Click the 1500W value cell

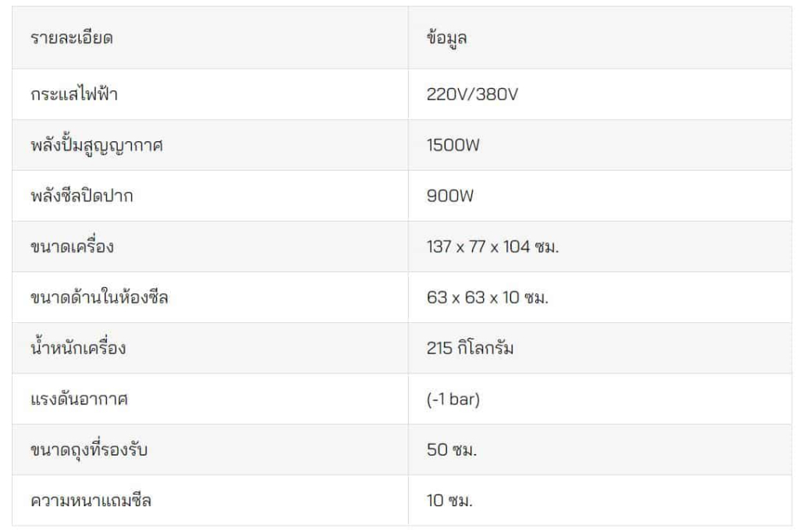click(x=600, y=145)
